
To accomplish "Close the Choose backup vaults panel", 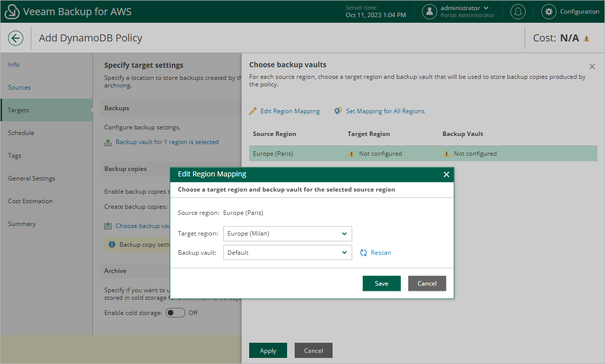I will (592, 67).
